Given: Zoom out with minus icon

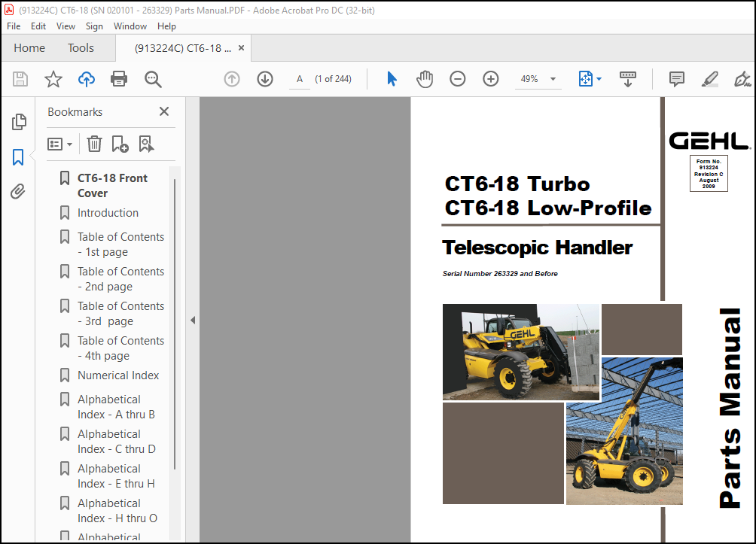Looking at the screenshot, I should click(458, 78).
